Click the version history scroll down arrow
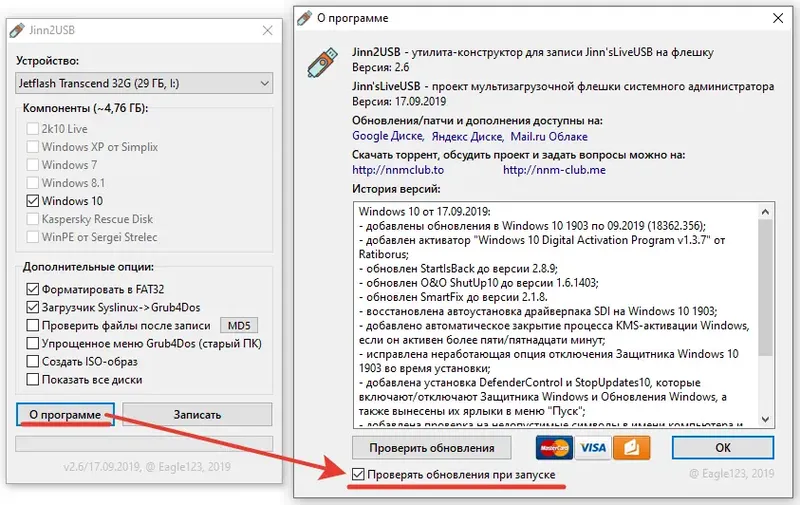800x505 pixels. [x=765, y=419]
